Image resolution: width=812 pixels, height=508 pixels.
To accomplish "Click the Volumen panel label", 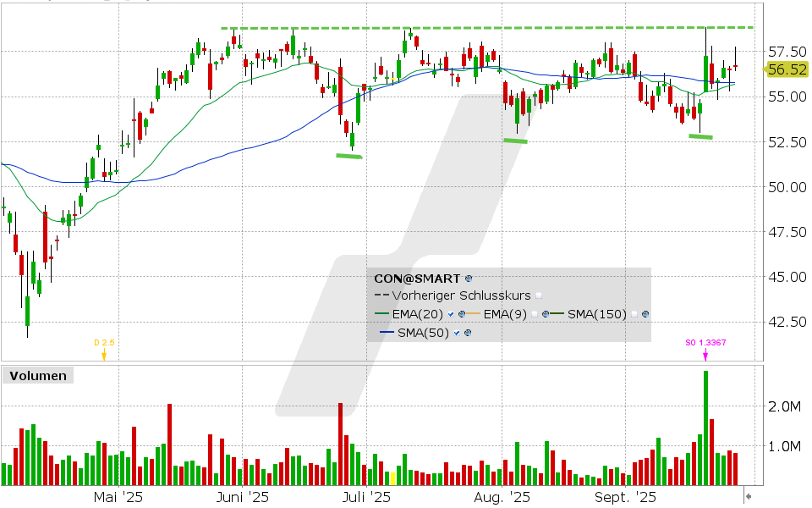I will pos(37,376).
